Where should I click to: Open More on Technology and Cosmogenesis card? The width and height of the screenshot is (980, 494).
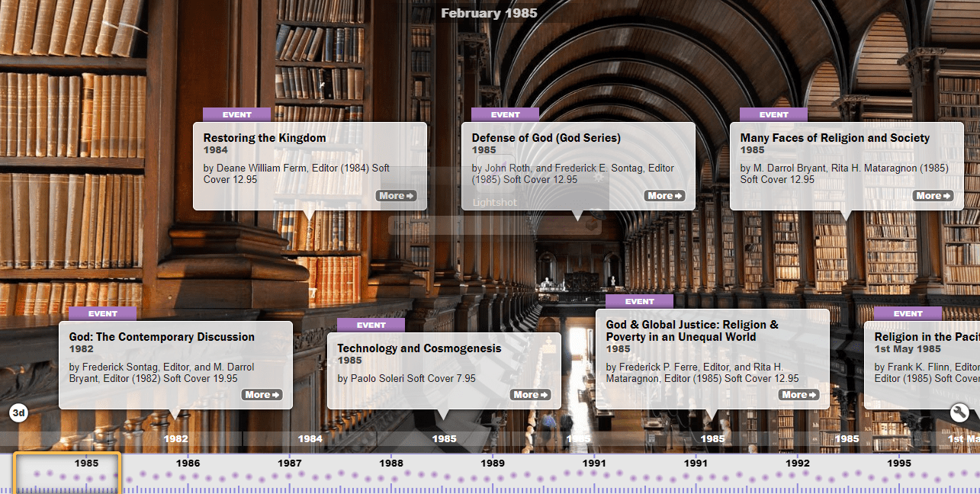[531, 395]
